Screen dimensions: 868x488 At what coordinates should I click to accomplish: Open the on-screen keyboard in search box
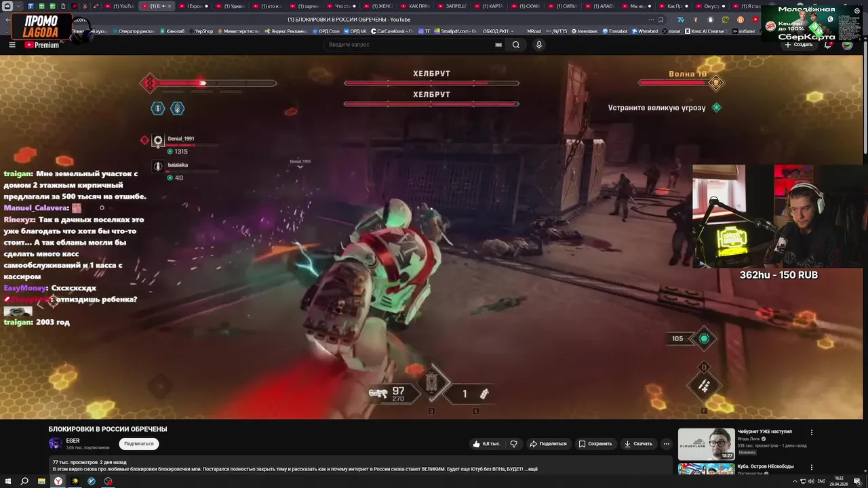[498, 45]
